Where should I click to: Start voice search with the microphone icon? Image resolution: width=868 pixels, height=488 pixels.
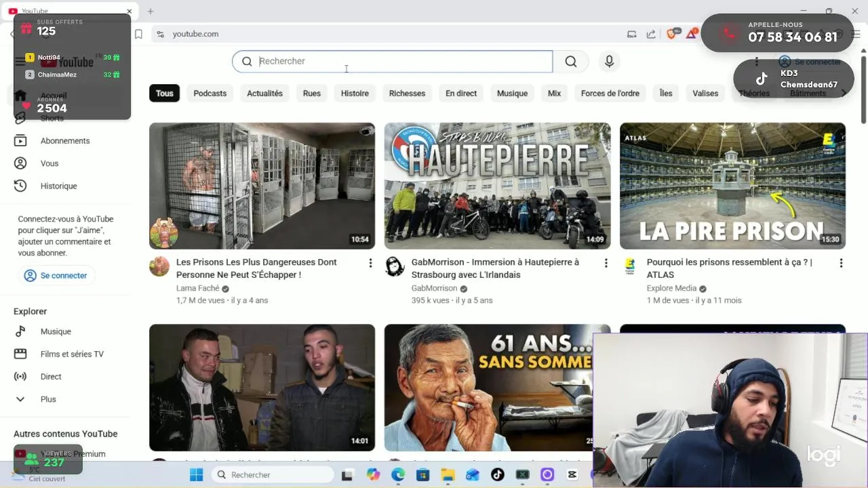coord(609,62)
